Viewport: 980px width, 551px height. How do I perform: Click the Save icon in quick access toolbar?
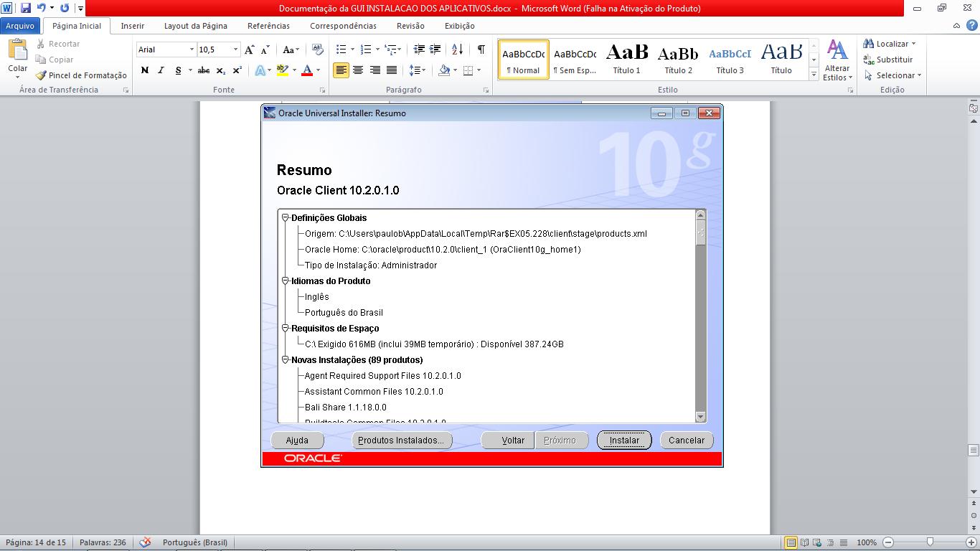tap(26, 9)
